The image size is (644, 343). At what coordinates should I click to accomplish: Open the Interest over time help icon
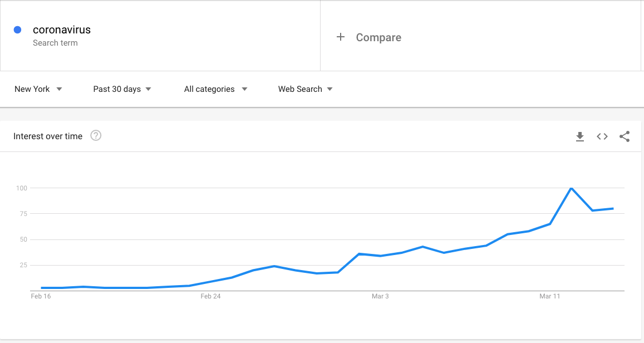[x=96, y=136]
